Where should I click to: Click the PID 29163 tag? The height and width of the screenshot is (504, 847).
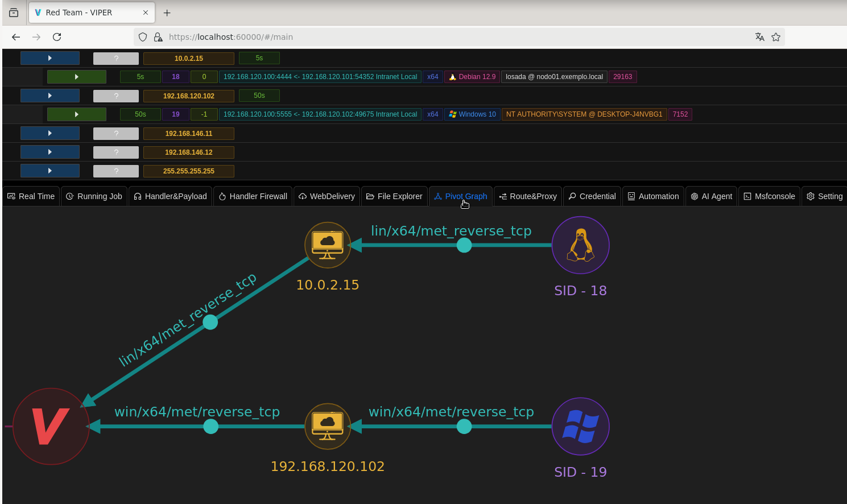pyautogui.click(x=623, y=77)
